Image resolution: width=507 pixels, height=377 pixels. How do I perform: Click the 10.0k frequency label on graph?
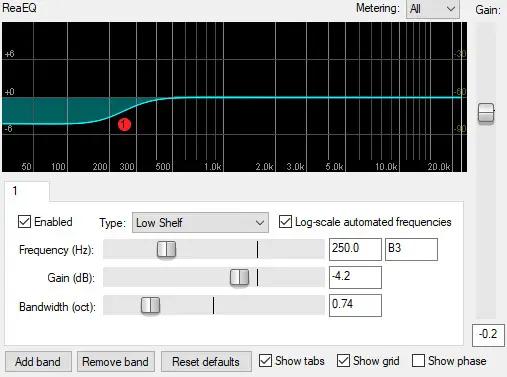(386, 167)
